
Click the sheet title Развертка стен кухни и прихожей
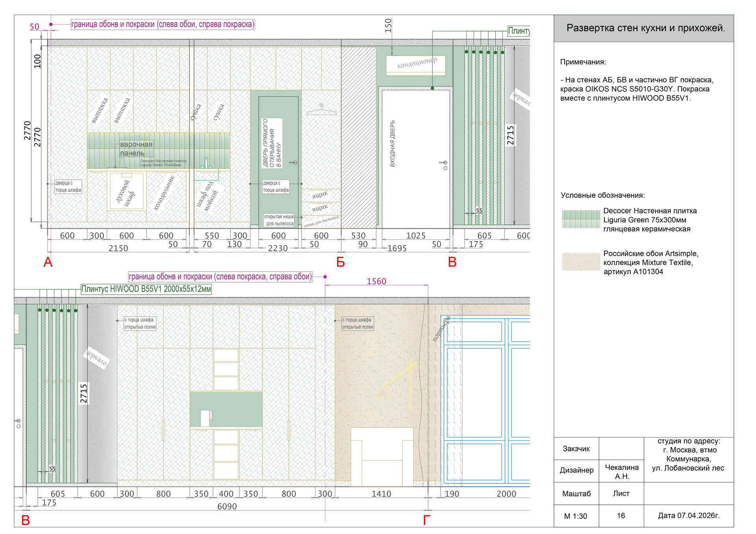click(645, 28)
